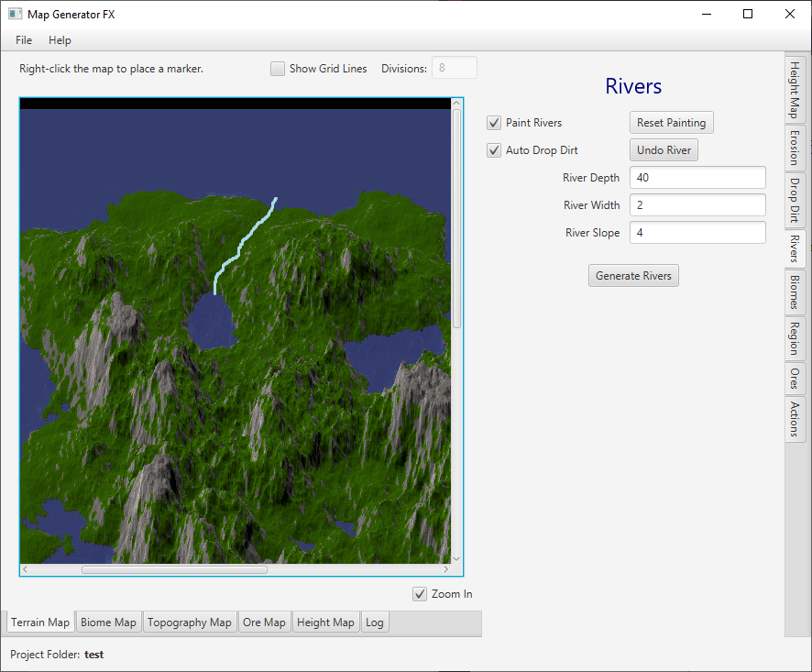Click the Undo River button

click(664, 150)
